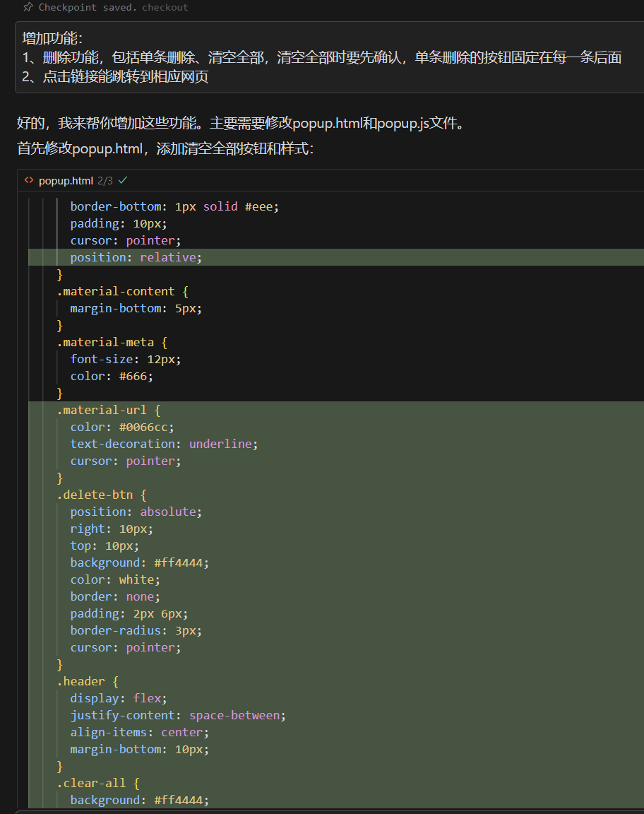The height and width of the screenshot is (814, 644).
Task: Click the reply line 好的，我来帮你增加这些功能
Action: 240,123
